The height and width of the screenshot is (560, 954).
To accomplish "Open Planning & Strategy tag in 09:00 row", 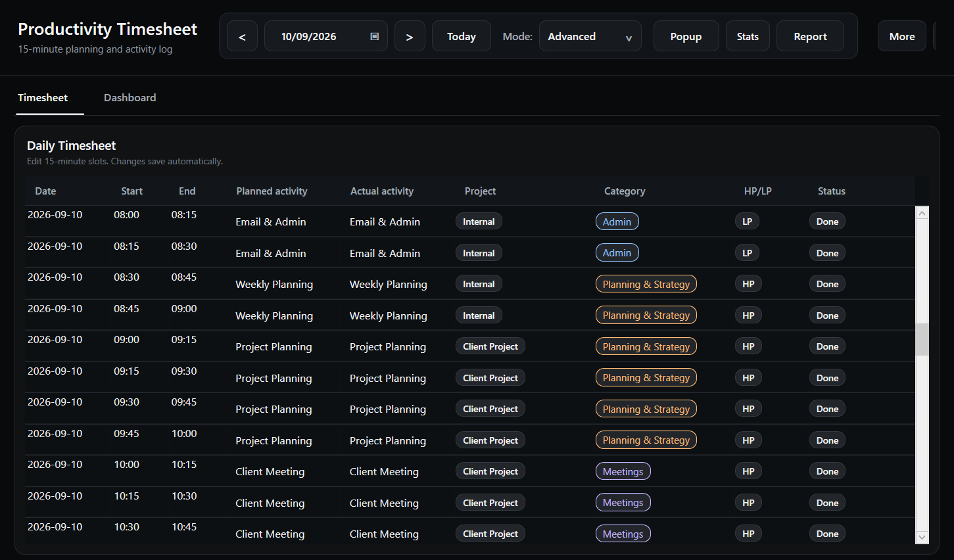I will pos(646,346).
